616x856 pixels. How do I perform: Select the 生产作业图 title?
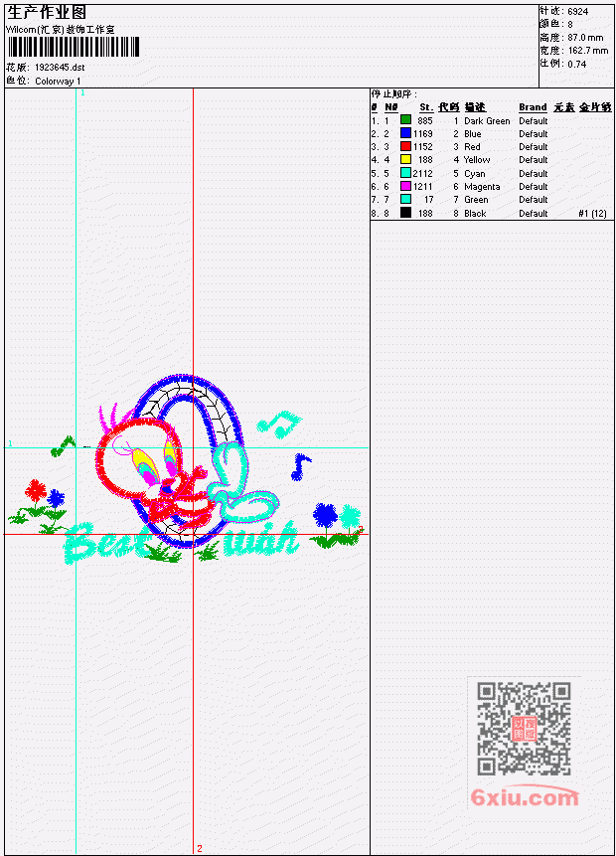coord(47,12)
